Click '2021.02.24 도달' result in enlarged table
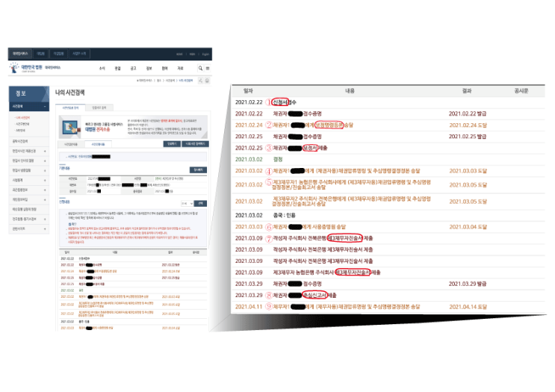This screenshot has width=555, height=392. pos(468,125)
